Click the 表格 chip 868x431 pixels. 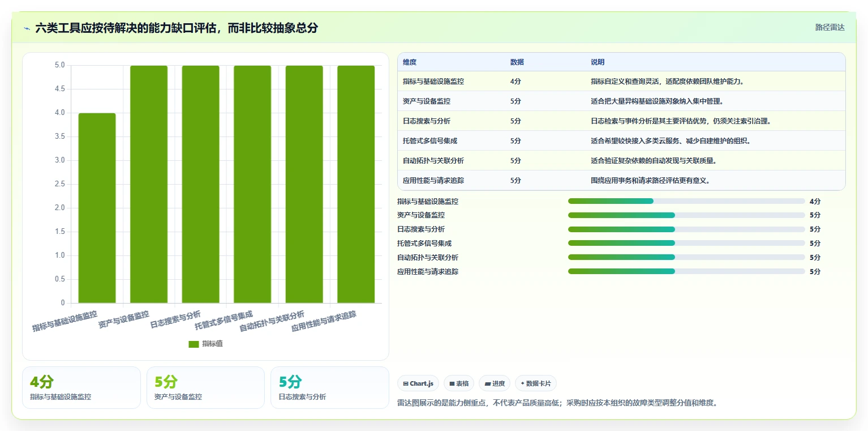[459, 383]
